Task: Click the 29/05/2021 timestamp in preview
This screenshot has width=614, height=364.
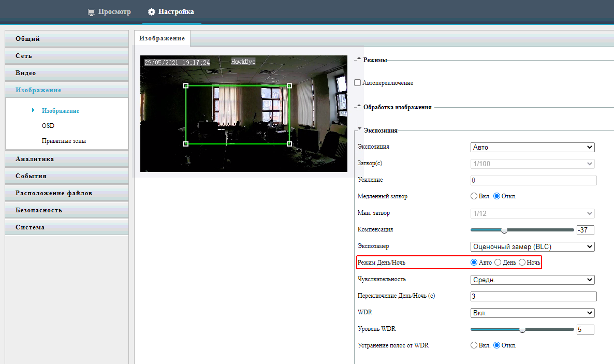Action: 177,62
